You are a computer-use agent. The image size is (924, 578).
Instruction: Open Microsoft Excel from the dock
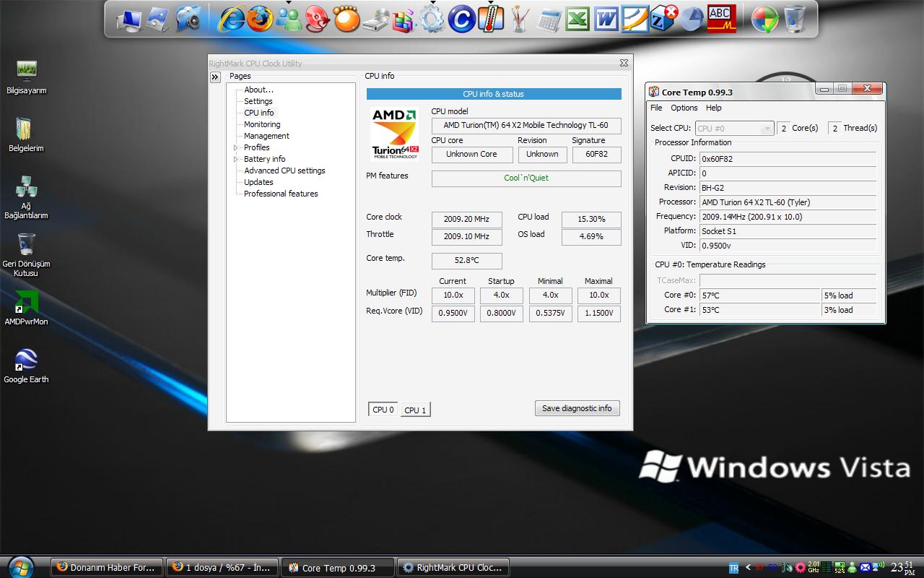click(x=577, y=20)
